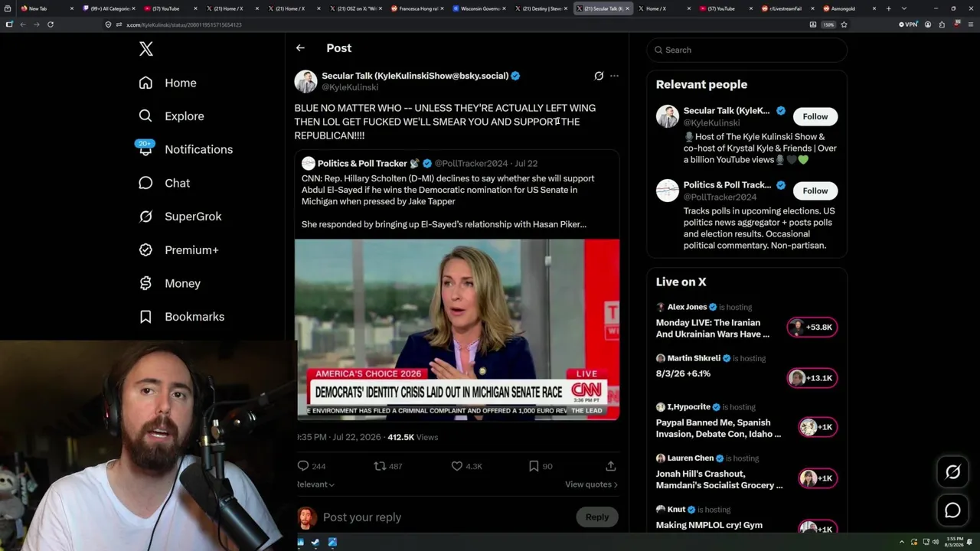980x551 pixels.
Task: Open Chat in the sidebar
Action: [164, 183]
